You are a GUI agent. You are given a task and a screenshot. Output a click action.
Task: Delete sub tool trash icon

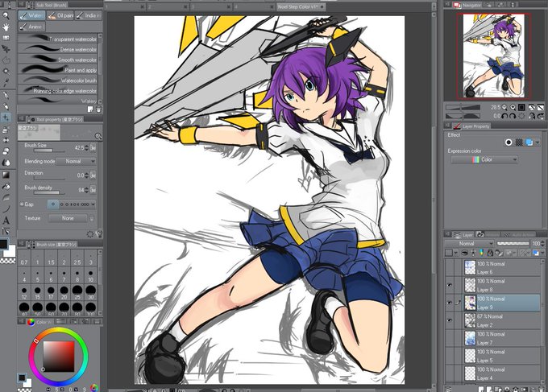98,109
